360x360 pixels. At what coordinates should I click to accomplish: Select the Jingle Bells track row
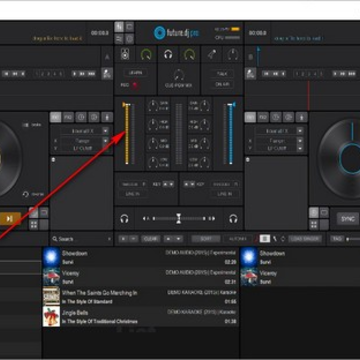140,317
